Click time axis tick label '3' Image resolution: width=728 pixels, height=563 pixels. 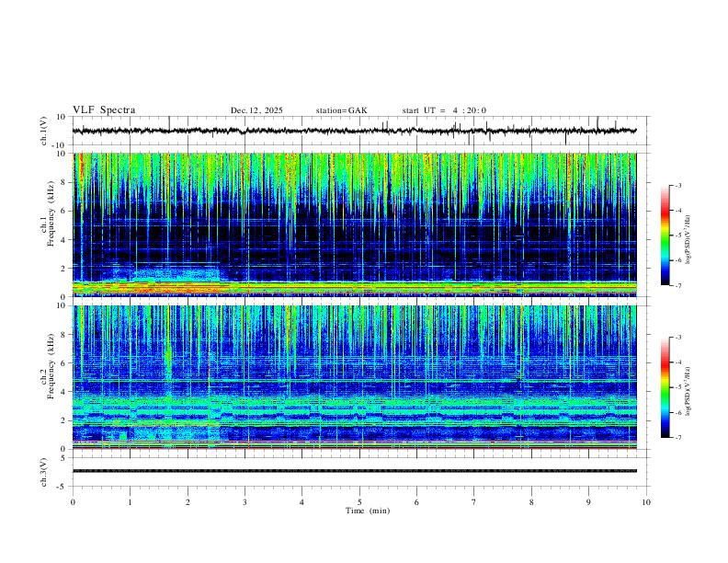click(x=245, y=502)
